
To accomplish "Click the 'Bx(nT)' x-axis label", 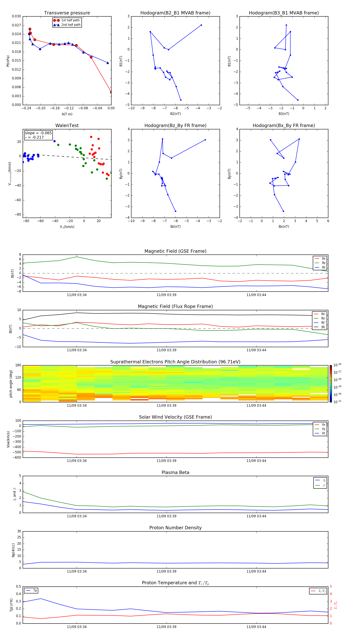I will (284, 227).
